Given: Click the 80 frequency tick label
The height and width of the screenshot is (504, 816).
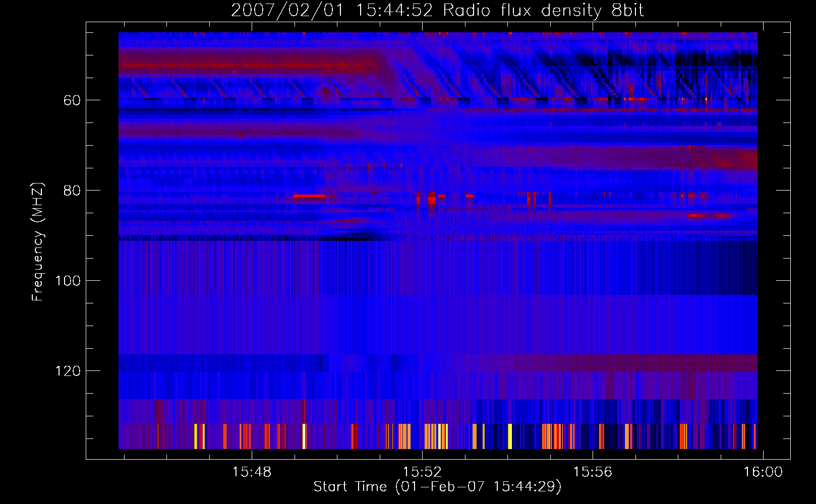Looking at the screenshot, I should 72,191.
